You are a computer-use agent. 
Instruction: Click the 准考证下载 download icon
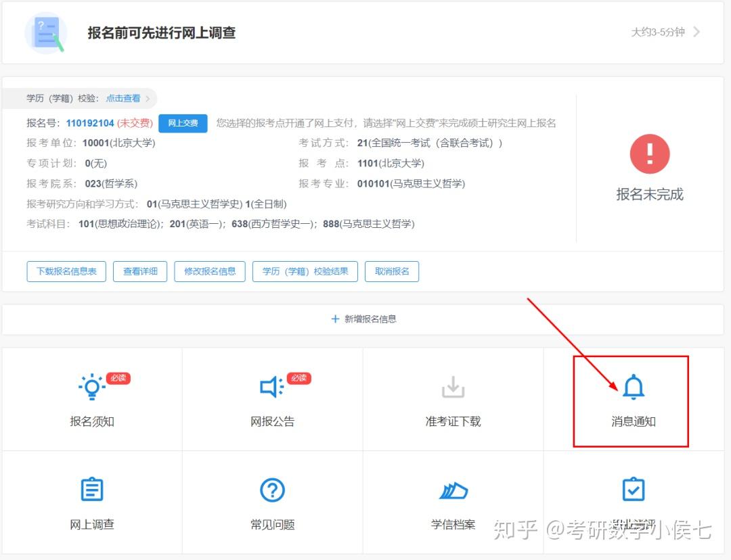453,388
